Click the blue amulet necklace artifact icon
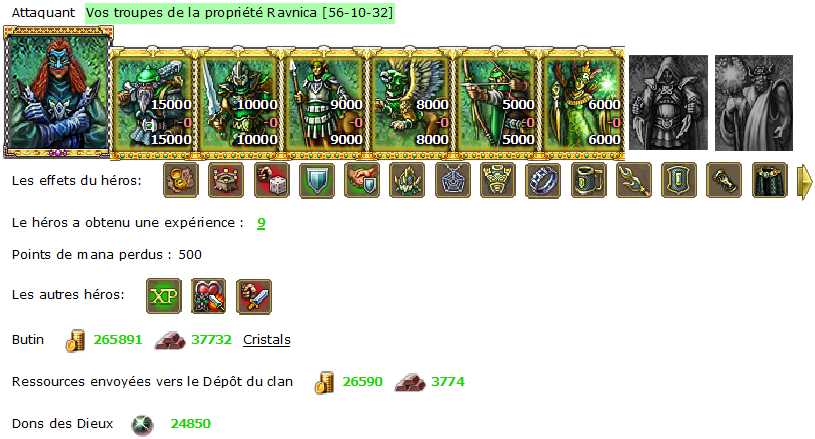This screenshot has height=439, width=815. pos(453,180)
